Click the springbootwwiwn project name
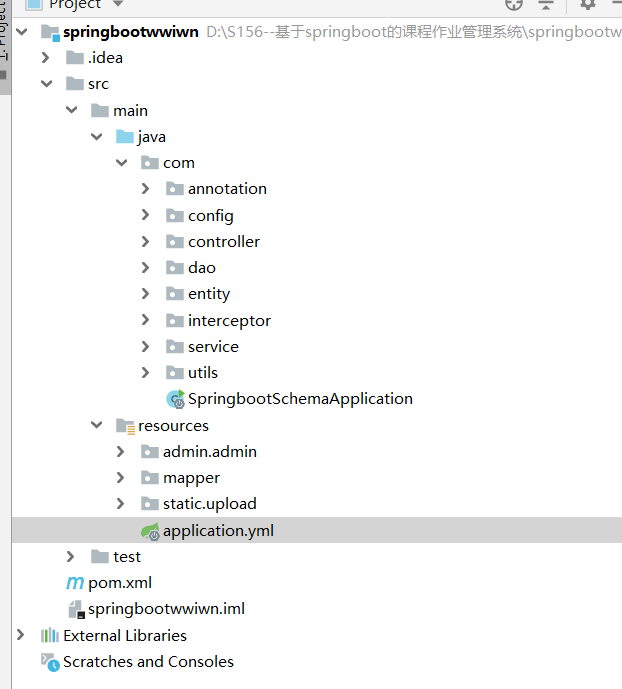The image size is (622, 689). [131, 32]
